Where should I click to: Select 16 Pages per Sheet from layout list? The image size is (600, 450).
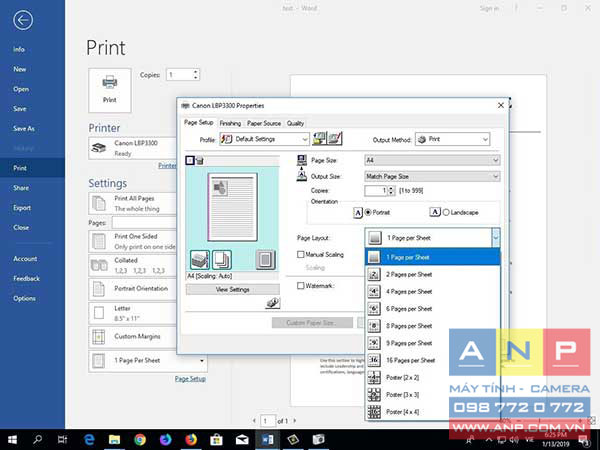click(433, 360)
